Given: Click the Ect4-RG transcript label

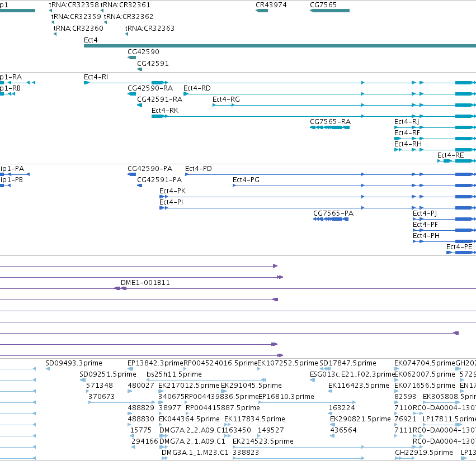Looking at the screenshot, I should click(226, 99).
